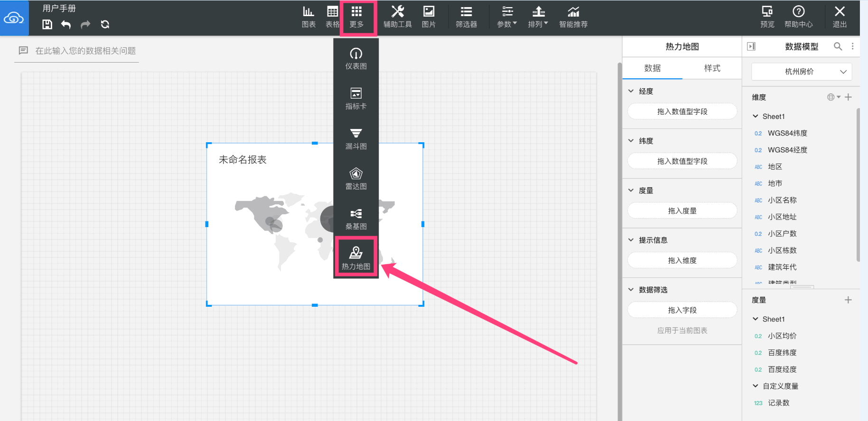Undo the last action

[66, 25]
